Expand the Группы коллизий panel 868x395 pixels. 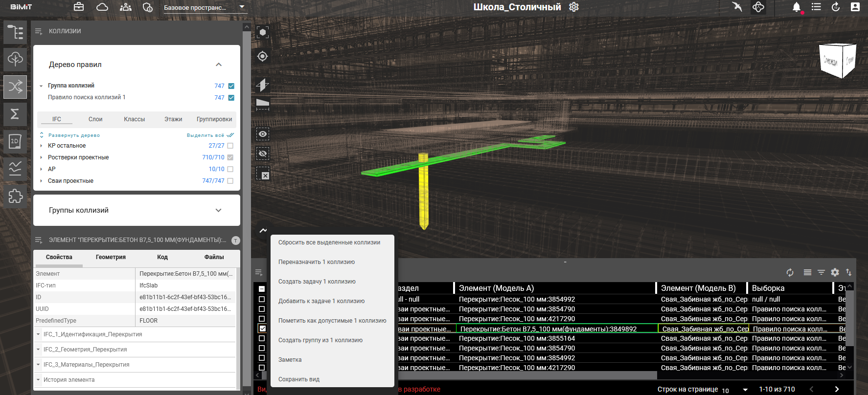[218, 210]
